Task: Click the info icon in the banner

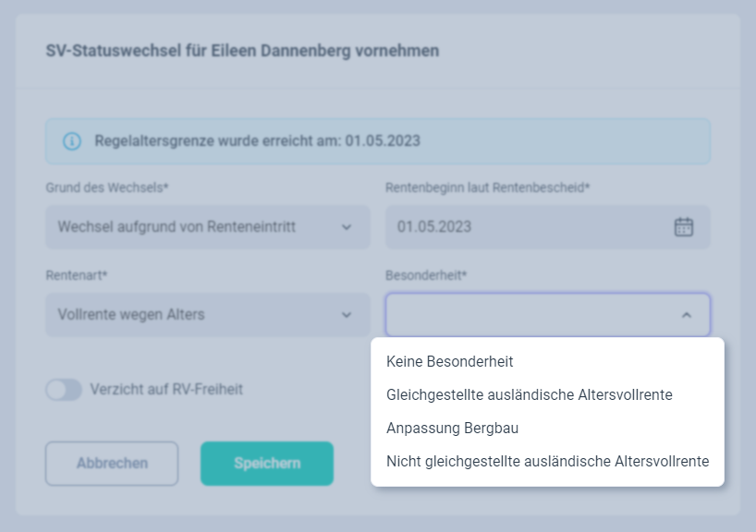Action: [x=72, y=141]
